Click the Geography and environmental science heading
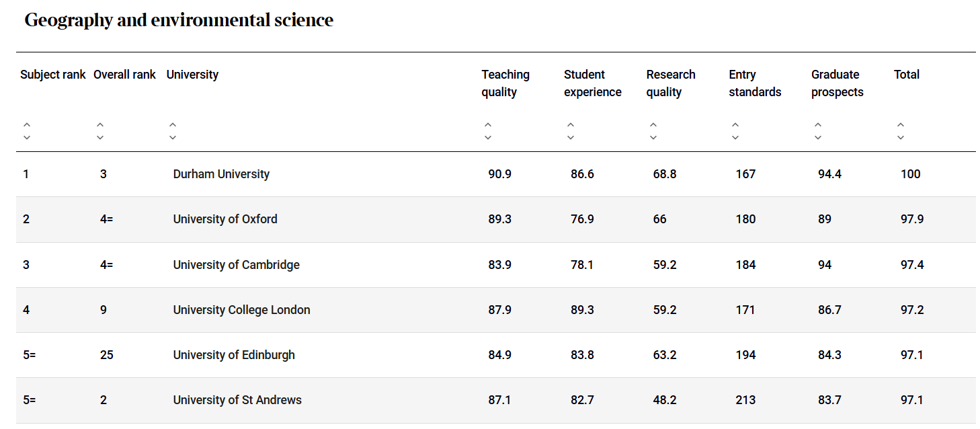Image resolution: width=980 pixels, height=429 pixels. point(179,20)
